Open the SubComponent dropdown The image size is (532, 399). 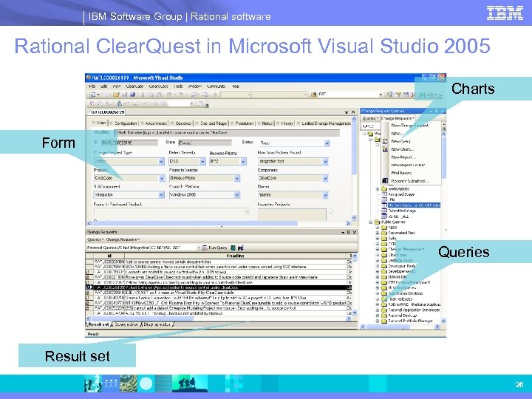[x=162, y=195]
